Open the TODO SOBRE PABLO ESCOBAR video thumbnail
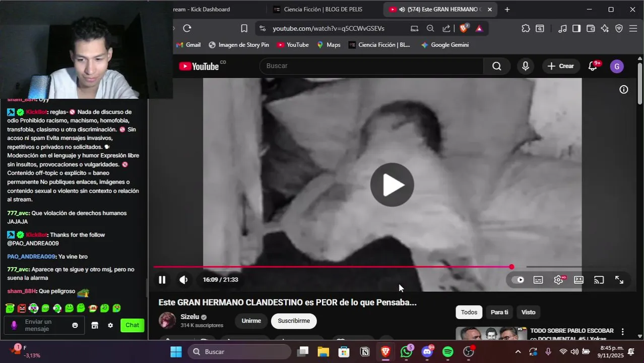644x363 pixels. 491,334
